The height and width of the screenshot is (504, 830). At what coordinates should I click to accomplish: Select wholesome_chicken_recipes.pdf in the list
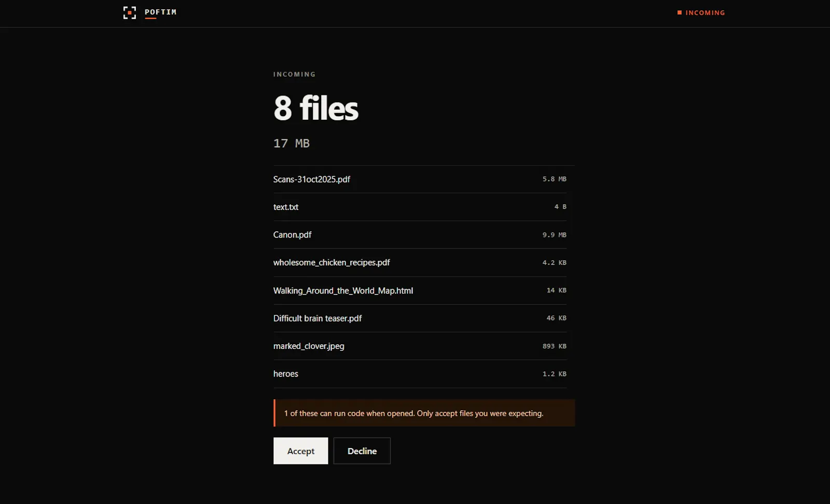[x=420, y=262]
